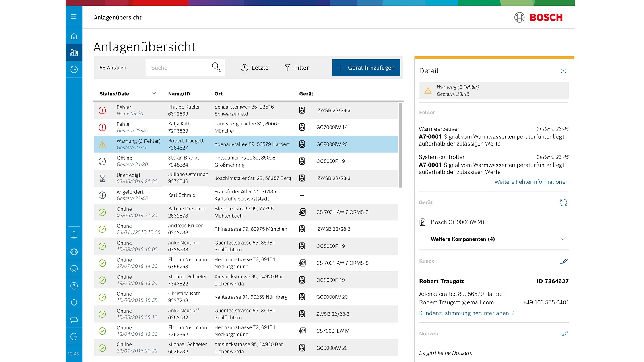Click the offline icon for Stefan Brandt
Screen dimensions: 644x362
102,161
